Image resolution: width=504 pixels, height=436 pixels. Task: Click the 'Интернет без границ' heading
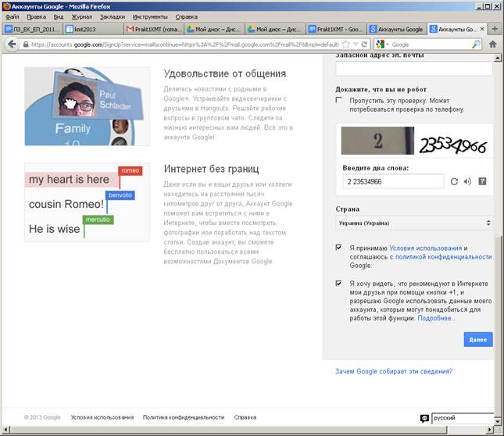pyautogui.click(x=211, y=169)
